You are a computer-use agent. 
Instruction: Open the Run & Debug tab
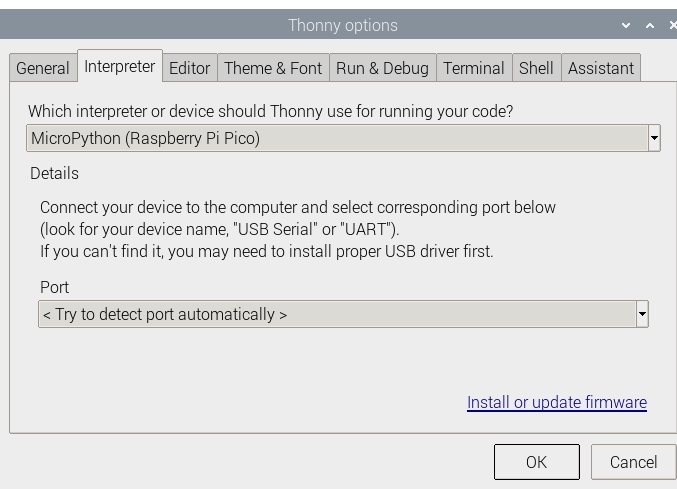click(x=382, y=68)
